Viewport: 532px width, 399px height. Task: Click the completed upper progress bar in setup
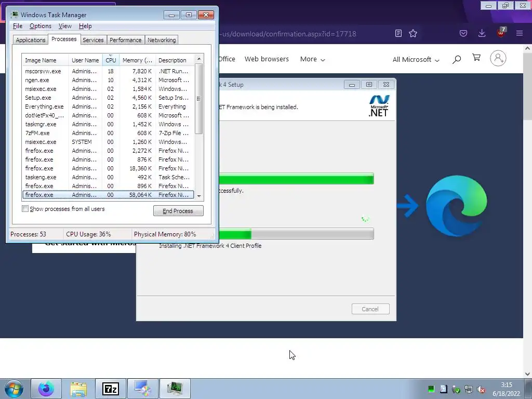[296, 179]
